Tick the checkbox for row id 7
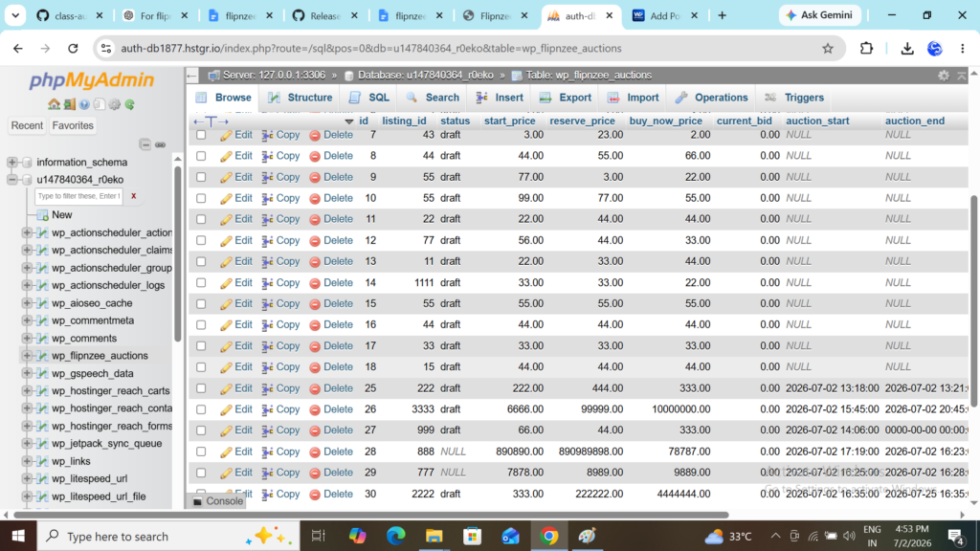This screenshot has width=980, height=551. 201,134
